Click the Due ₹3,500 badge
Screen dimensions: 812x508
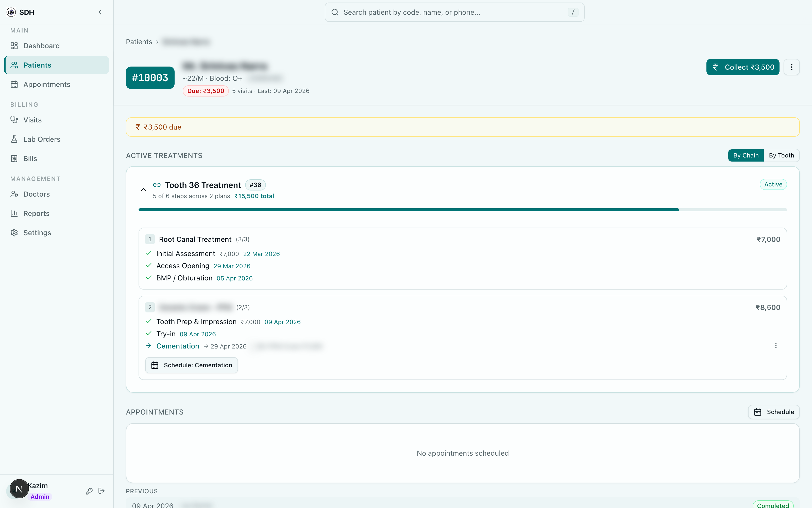pyautogui.click(x=206, y=91)
